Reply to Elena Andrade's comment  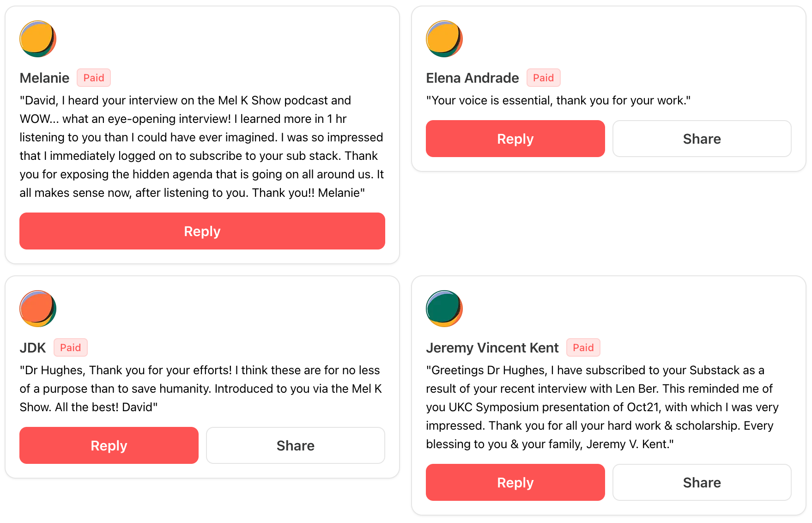tap(515, 139)
